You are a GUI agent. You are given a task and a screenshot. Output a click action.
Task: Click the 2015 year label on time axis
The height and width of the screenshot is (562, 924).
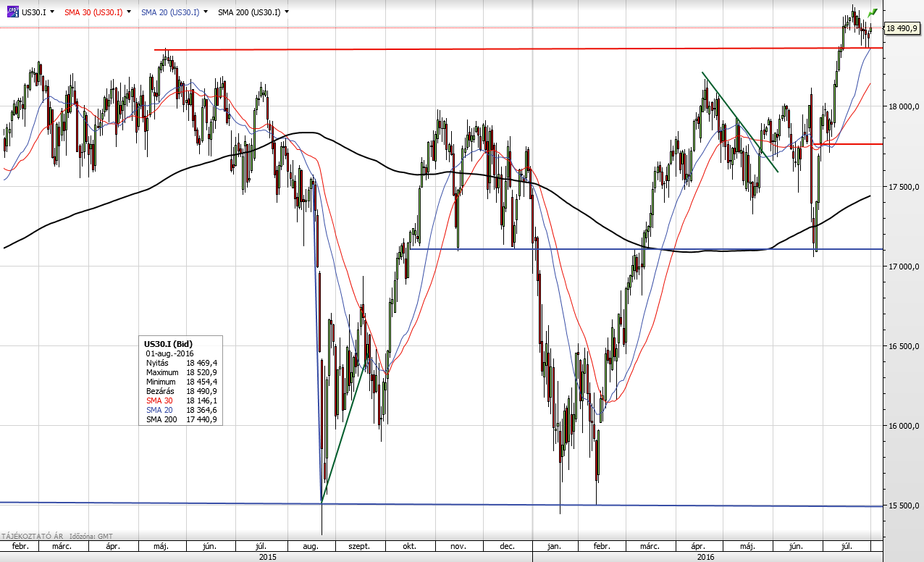(x=268, y=557)
